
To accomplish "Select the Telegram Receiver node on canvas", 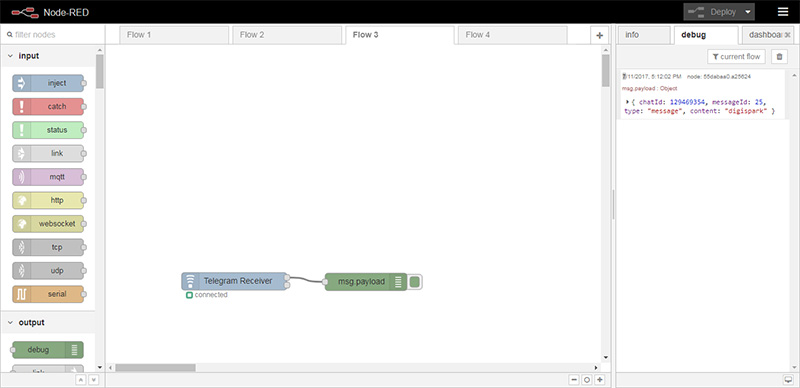I will 235,281.
